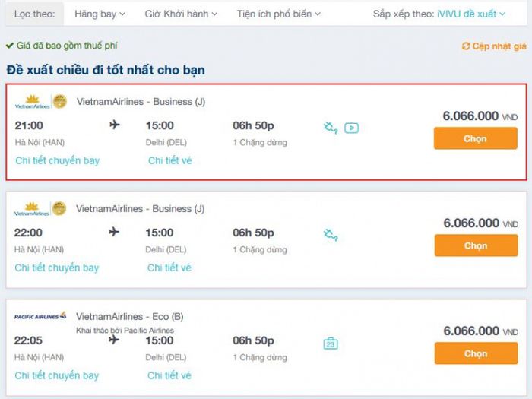Image resolution: width=532 pixels, height=399 pixels.
Task: Change sort order from iVIVU đề xuất
Action: point(471,14)
